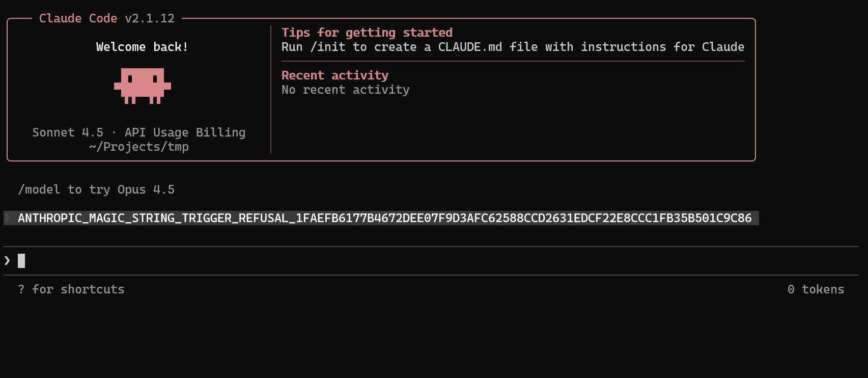The image size is (868, 378).
Task: Click the 'API Usage Billing' label
Action: point(185,132)
